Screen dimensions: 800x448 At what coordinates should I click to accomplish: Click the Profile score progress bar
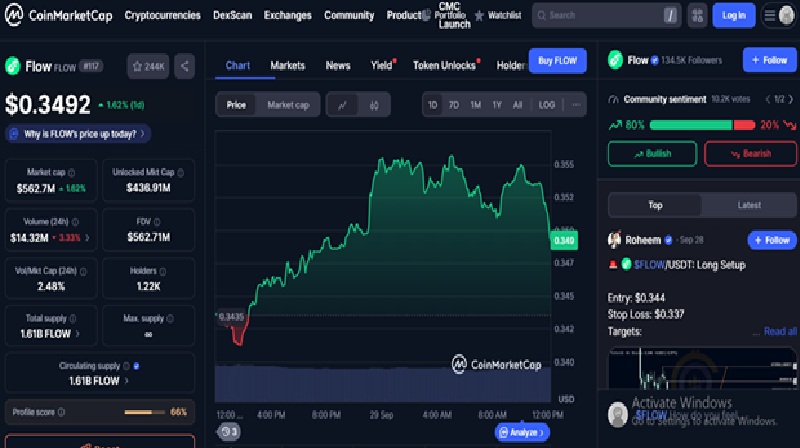(145, 412)
